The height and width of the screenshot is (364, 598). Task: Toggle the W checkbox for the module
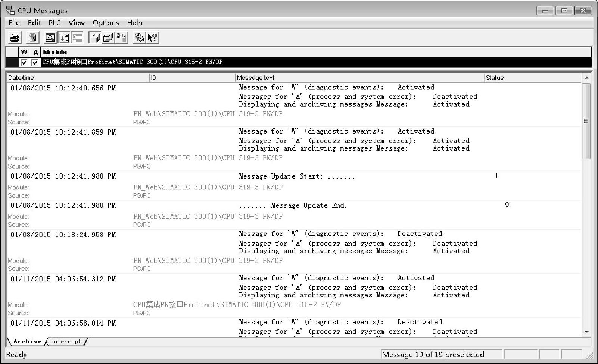click(24, 62)
